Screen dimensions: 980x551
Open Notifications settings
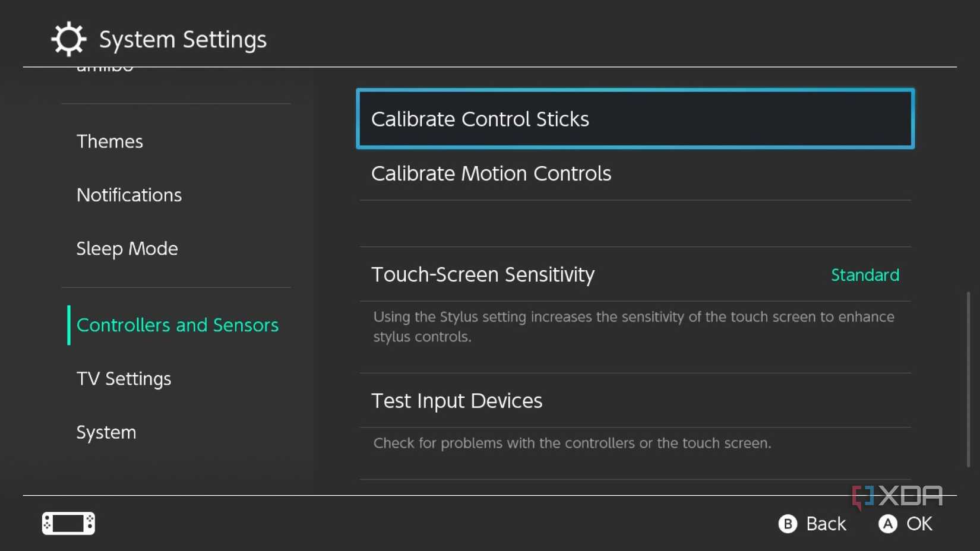coord(129,195)
